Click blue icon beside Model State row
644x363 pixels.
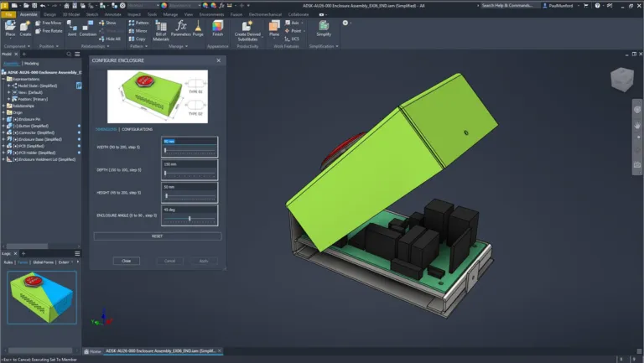tap(79, 86)
